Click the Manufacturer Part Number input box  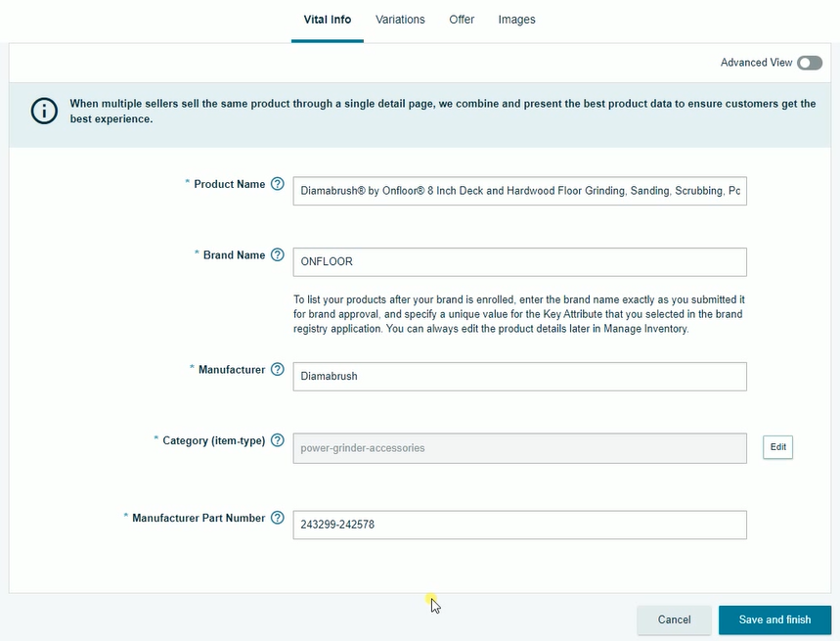519,525
